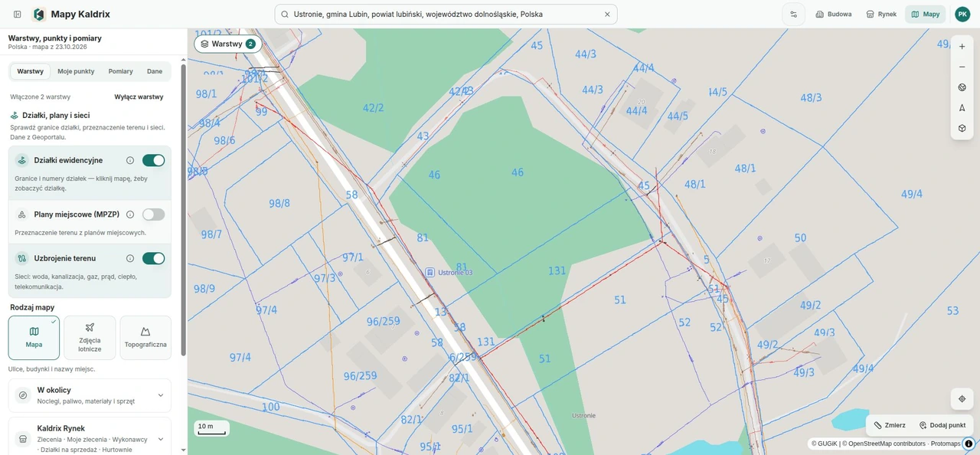
Task: Click parcel label 131 in green area
Action: [557, 270]
